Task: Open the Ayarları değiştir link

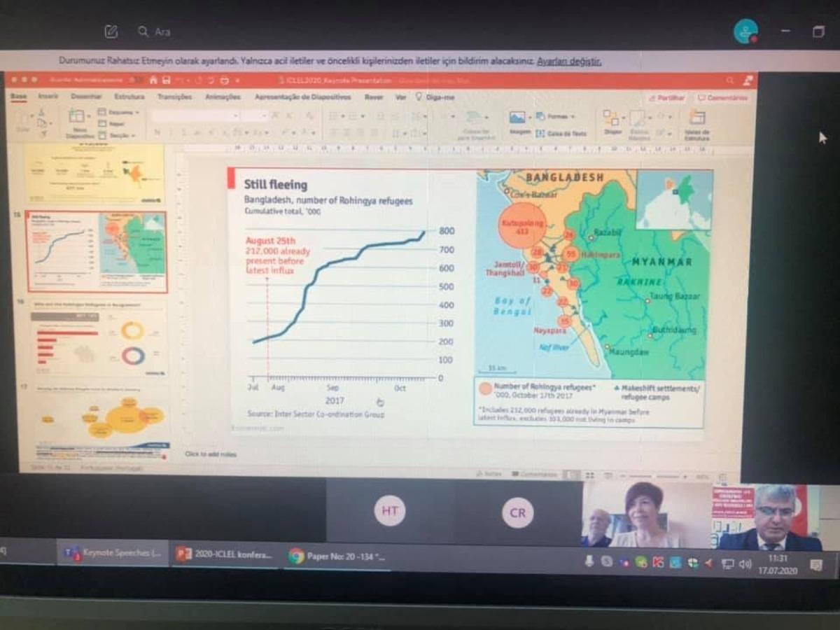Action: click(568, 62)
